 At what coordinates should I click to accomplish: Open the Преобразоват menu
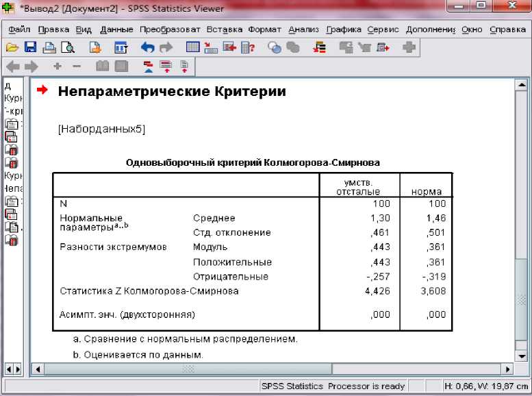coord(170,30)
